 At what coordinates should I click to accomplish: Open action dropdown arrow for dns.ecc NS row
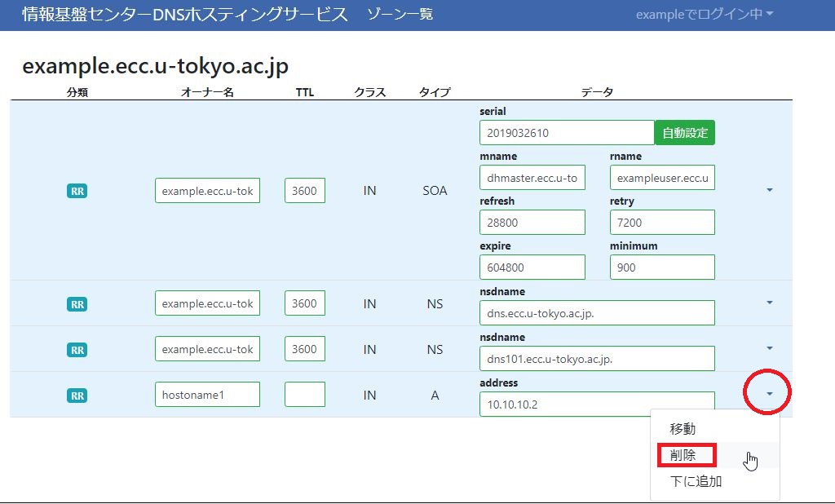(x=770, y=303)
